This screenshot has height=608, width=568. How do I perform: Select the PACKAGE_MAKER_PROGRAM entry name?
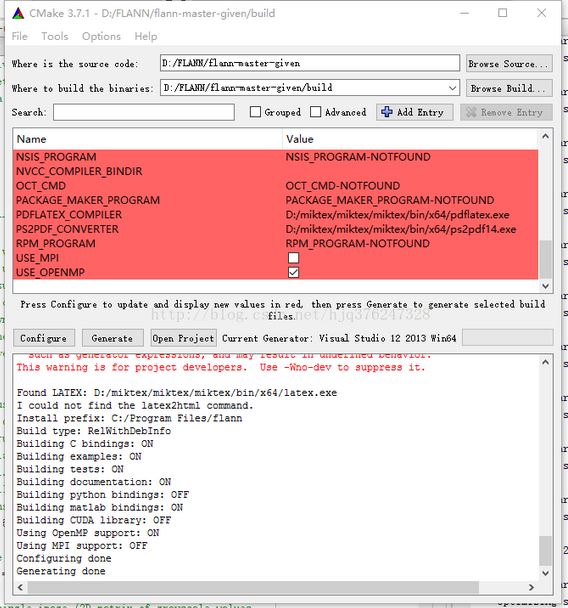[88, 200]
